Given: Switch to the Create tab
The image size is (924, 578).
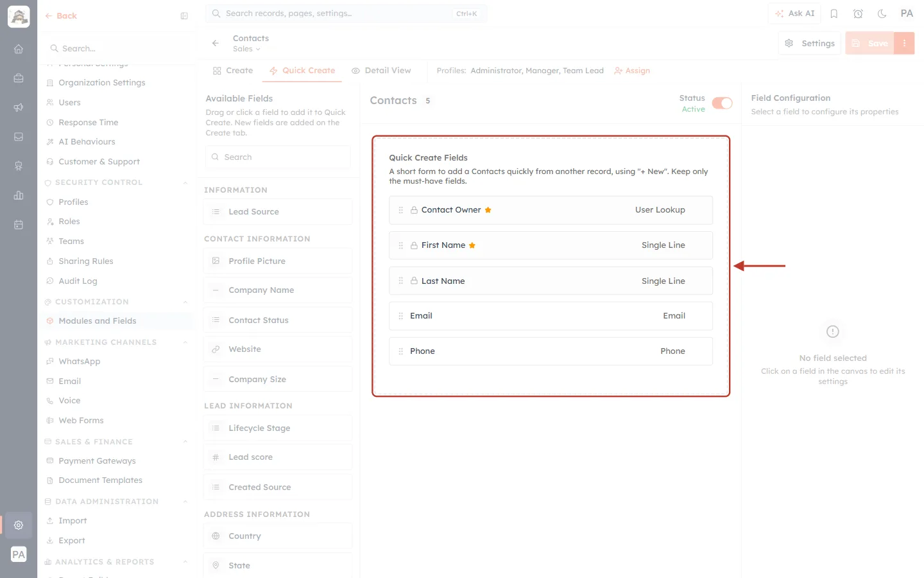Looking at the screenshot, I should click(x=233, y=71).
